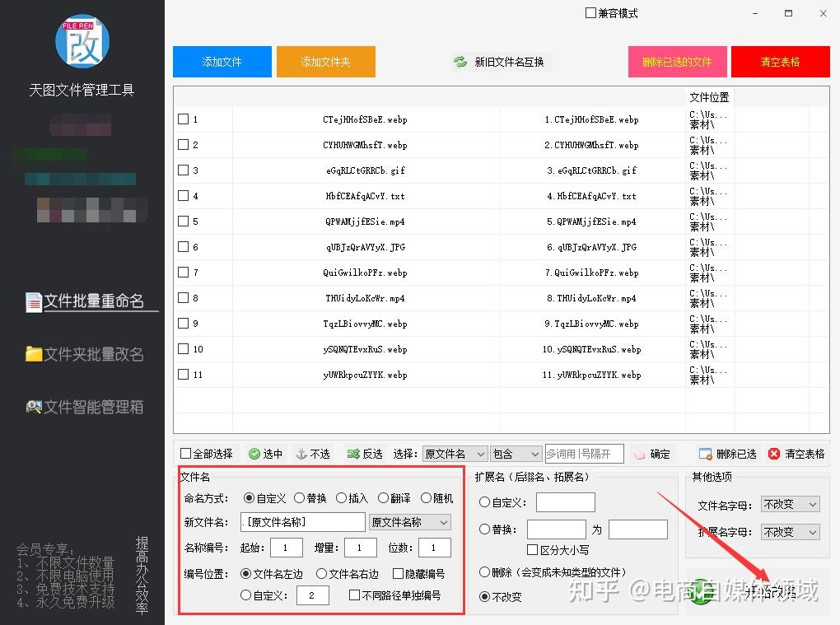
Task: Click the 删除已选的文件 button
Action: click(677, 61)
